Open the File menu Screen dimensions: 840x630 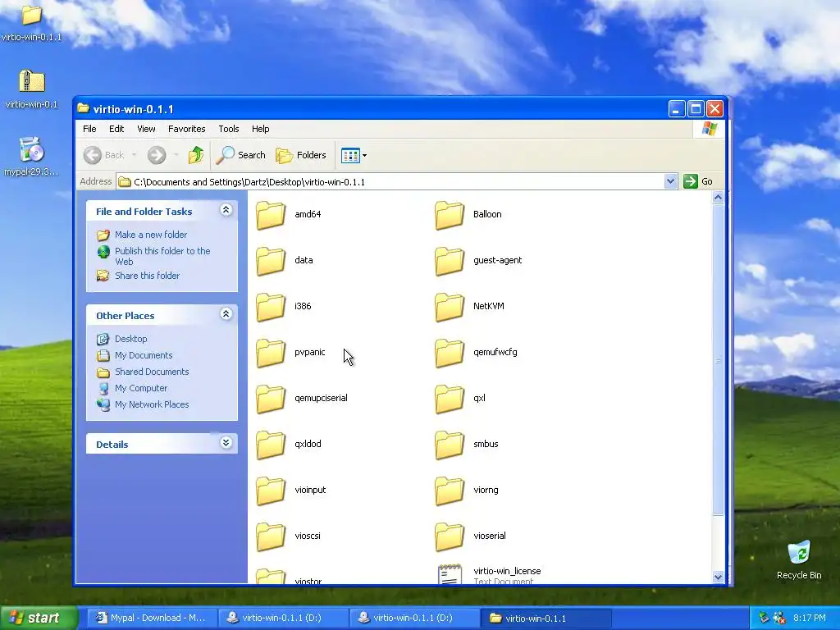pos(89,129)
